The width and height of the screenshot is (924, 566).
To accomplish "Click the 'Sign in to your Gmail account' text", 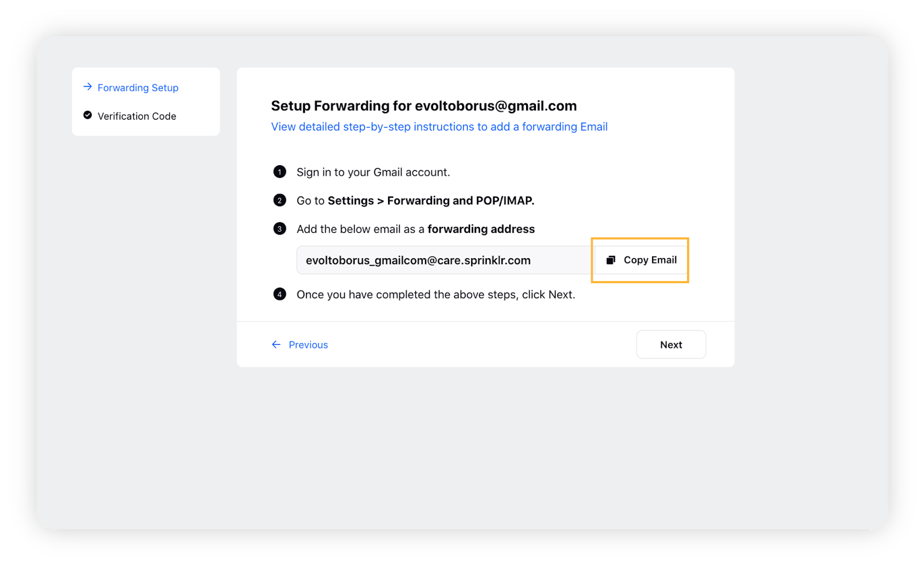I will click(x=373, y=172).
